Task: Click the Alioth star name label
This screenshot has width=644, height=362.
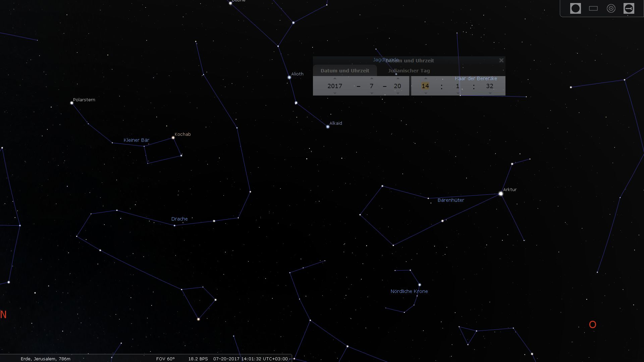Action: point(297,74)
